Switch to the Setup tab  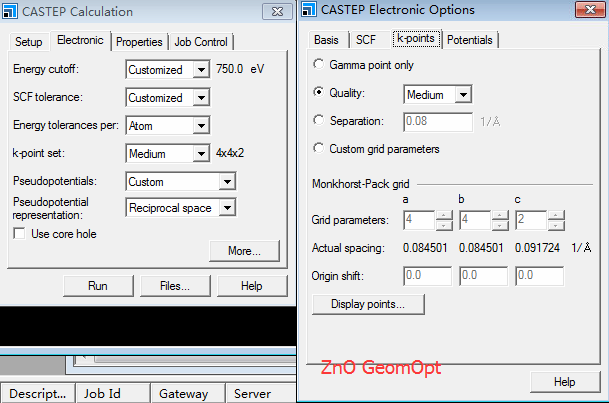(x=29, y=42)
